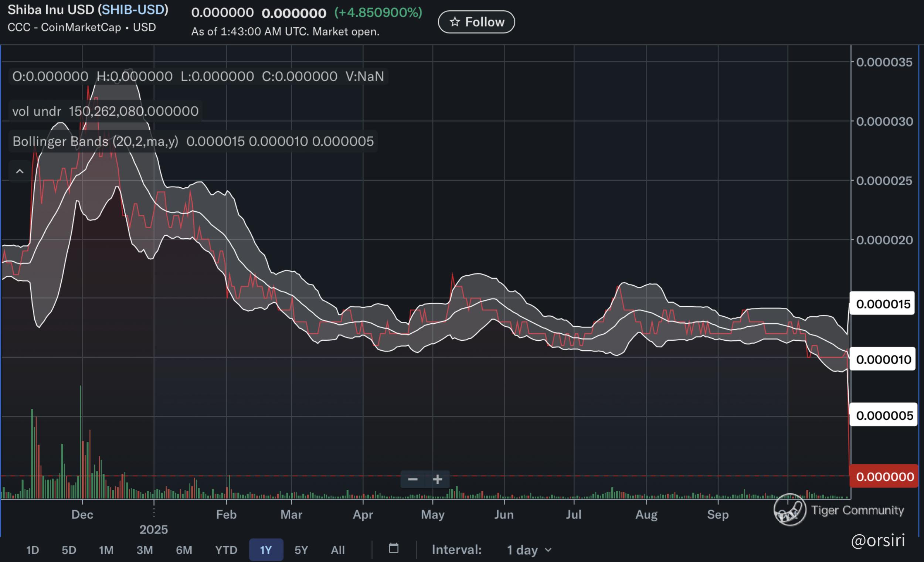Open the Interval 1 day dropdown

click(529, 550)
